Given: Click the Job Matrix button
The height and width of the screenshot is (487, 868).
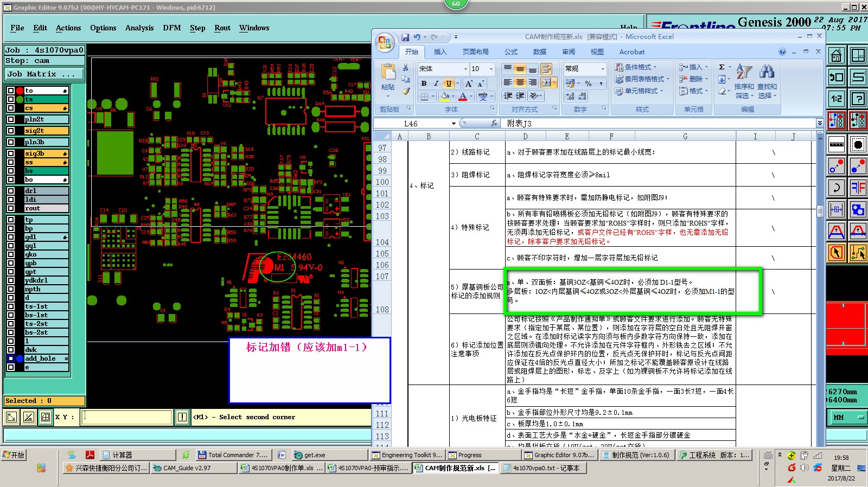Looking at the screenshot, I should (x=44, y=74).
